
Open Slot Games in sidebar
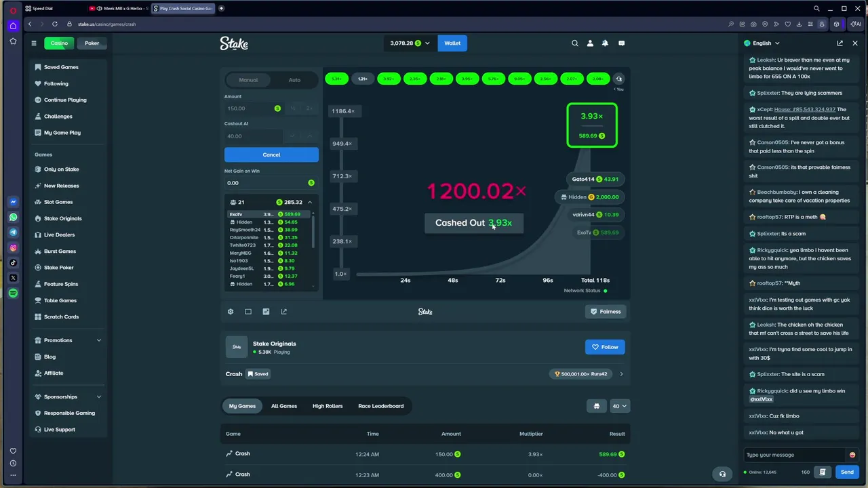click(x=58, y=202)
